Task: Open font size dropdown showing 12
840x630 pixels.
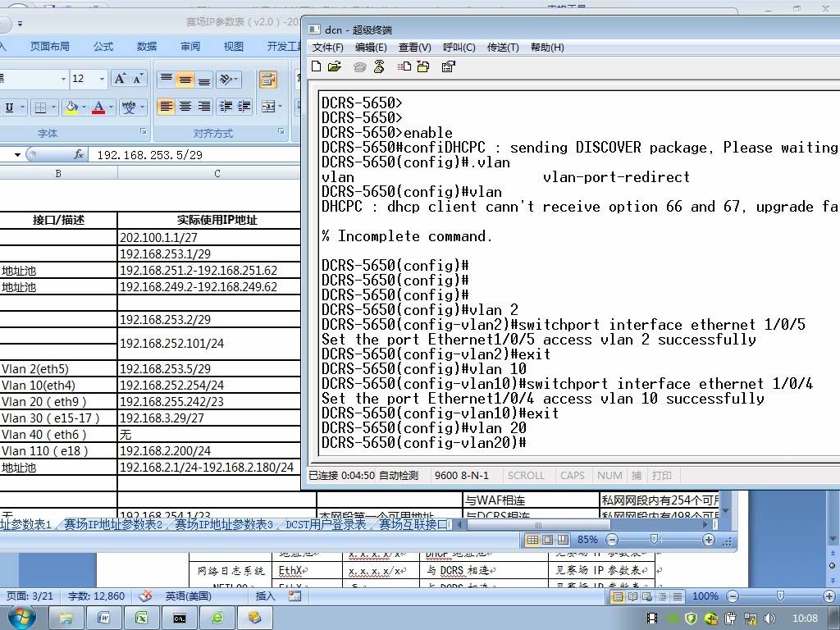Action: click(x=102, y=79)
